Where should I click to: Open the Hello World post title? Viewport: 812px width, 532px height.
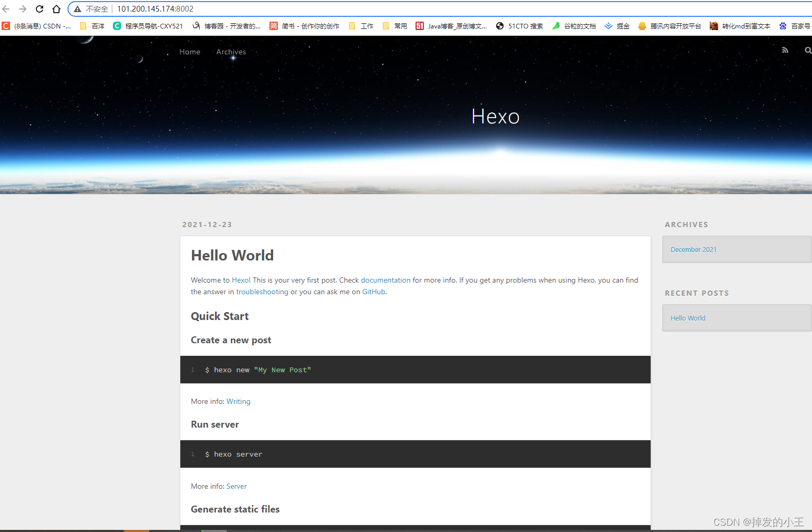click(232, 255)
